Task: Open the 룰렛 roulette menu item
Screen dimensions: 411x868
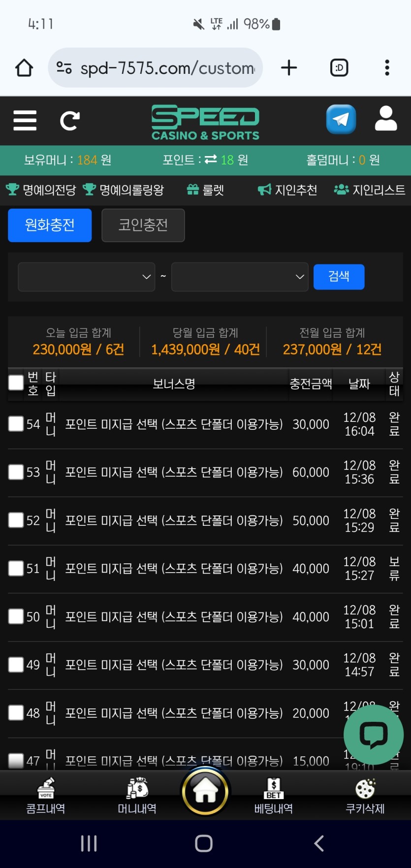Action: click(206, 190)
